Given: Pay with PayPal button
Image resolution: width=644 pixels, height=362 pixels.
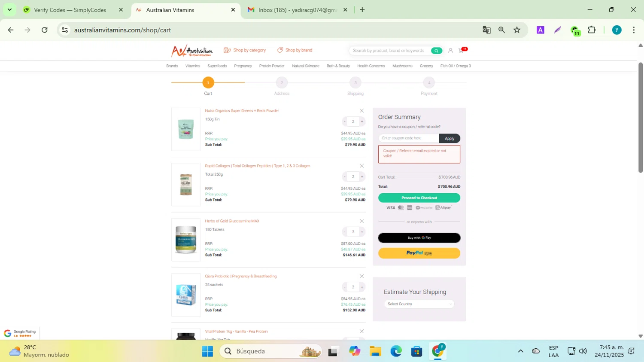Looking at the screenshot, I should click(419, 253).
